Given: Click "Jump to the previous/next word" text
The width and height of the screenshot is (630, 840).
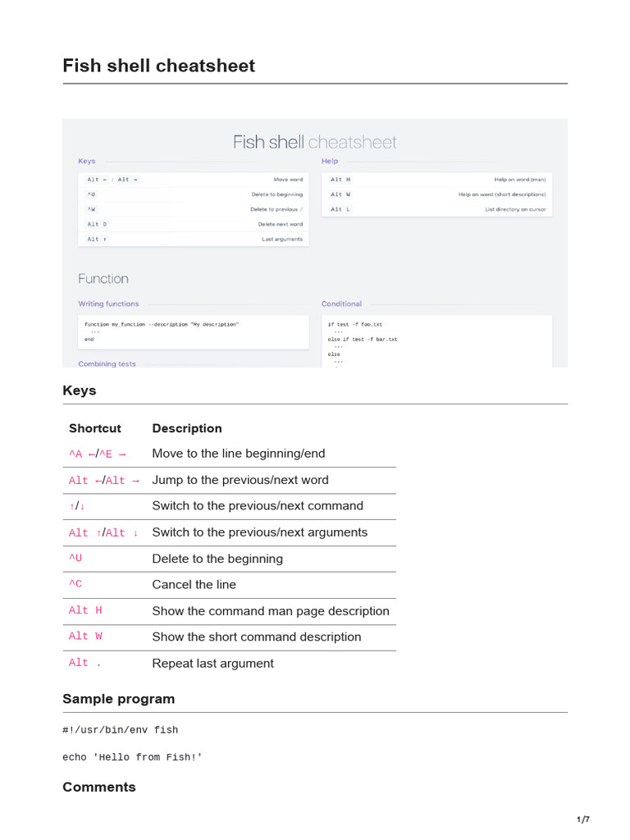Looking at the screenshot, I should tap(240, 480).
